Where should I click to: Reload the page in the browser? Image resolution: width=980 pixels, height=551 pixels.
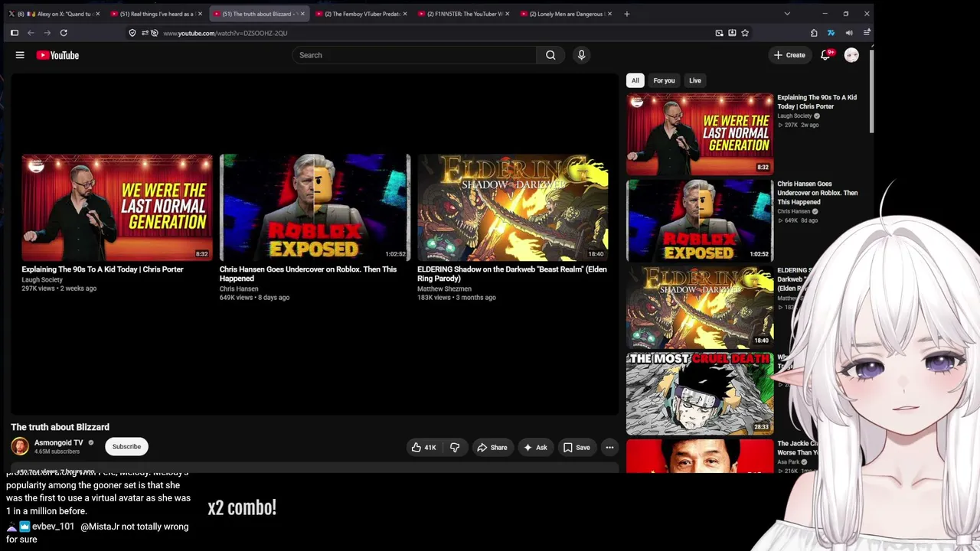pos(64,33)
